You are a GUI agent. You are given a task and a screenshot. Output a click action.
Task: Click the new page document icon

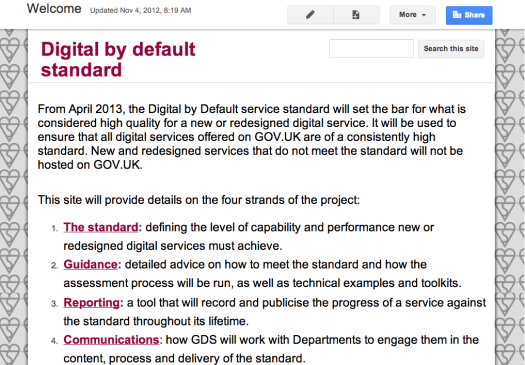click(356, 15)
